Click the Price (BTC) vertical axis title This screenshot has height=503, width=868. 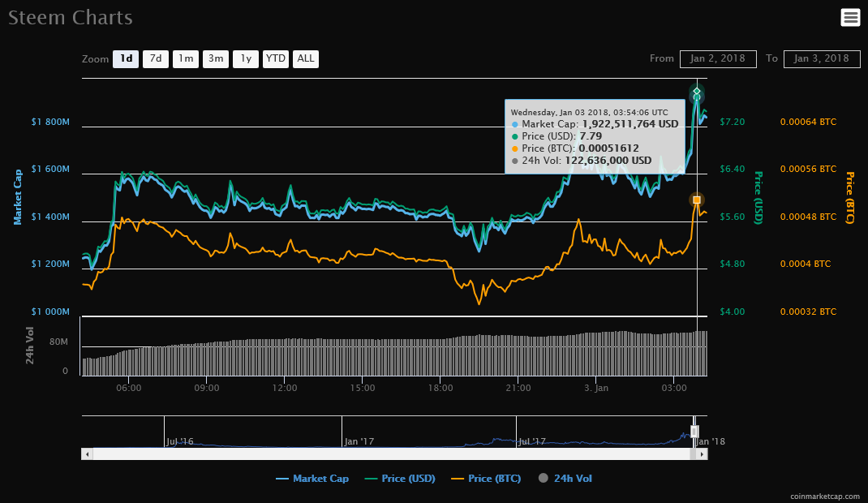coord(849,197)
